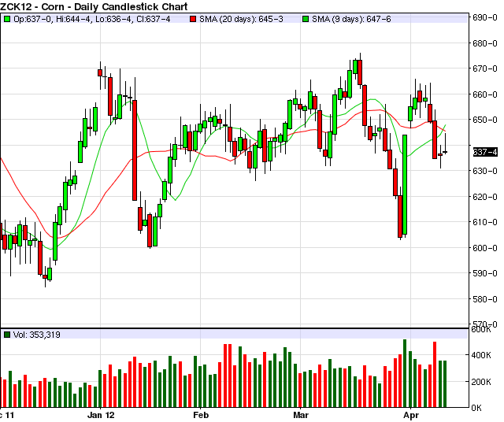Click the tallest green volume bar before April
Image resolution: width=504 pixels, height=422 pixels.
(x=405, y=373)
